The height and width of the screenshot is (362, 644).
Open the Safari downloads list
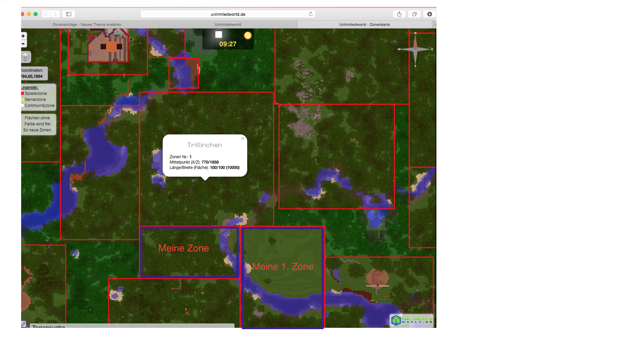[x=430, y=14]
